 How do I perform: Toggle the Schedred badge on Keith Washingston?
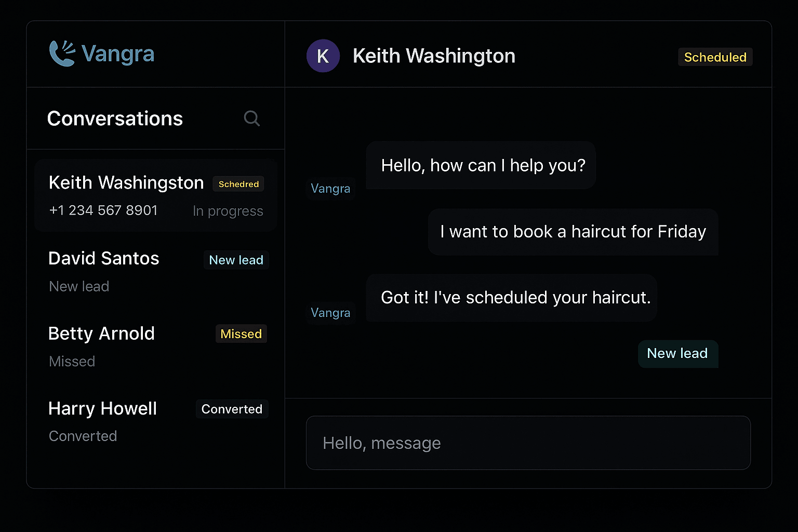tap(238, 184)
